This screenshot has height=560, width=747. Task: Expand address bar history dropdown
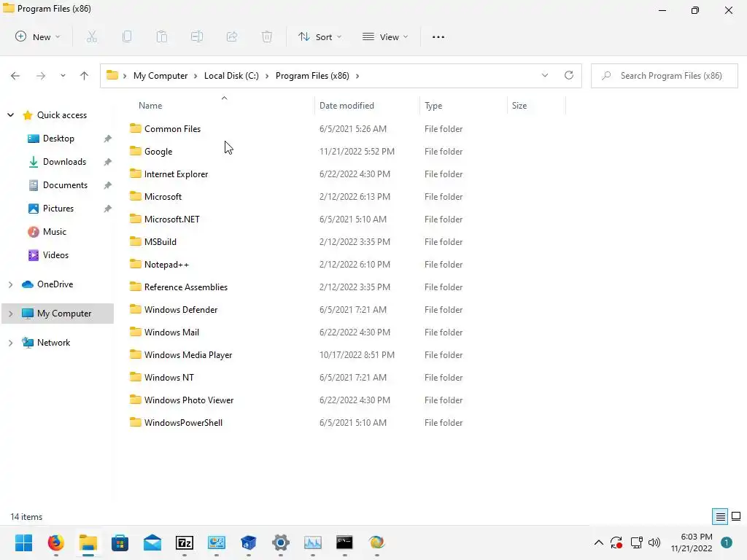[544, 75]
